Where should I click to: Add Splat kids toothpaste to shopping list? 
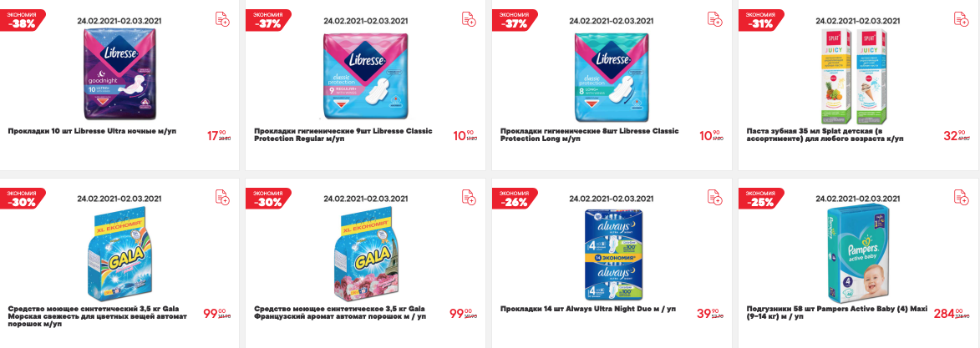pos(961,19)
